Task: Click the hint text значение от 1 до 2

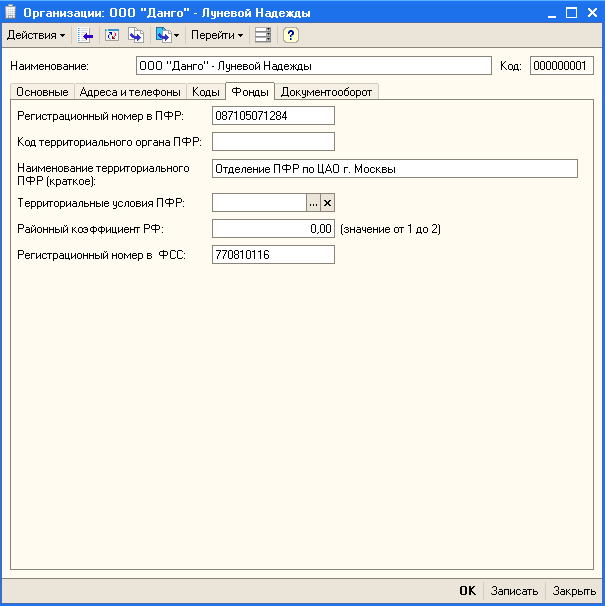Action: [x=390, y=229]
